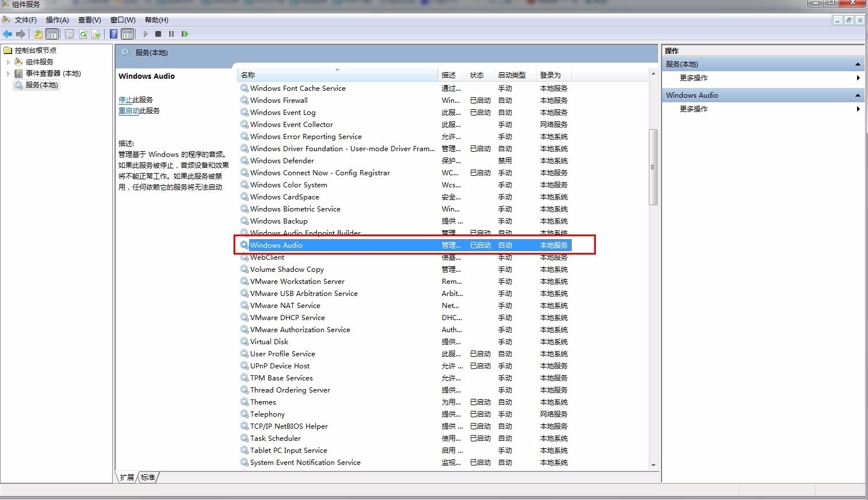
Task: Click the gear icon of Telephony service
Action: tap(244, 414)
